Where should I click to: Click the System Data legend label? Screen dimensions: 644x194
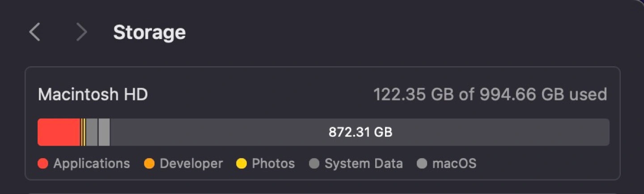click(x=364, y=164)
